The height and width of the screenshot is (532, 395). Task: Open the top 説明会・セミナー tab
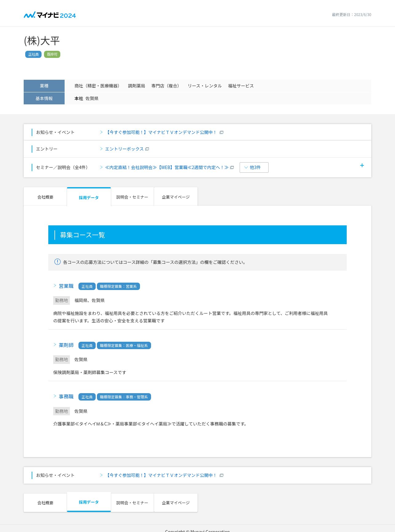[132, 197]
